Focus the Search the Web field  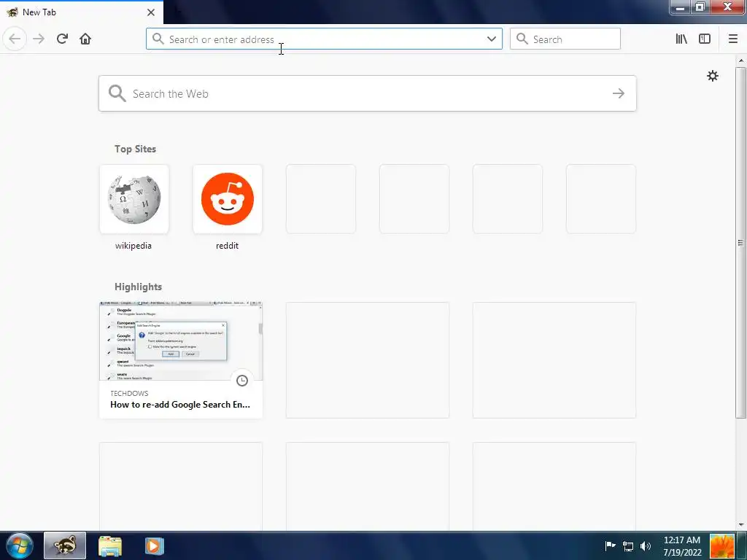pyautogui.click(x=368, y=93)
